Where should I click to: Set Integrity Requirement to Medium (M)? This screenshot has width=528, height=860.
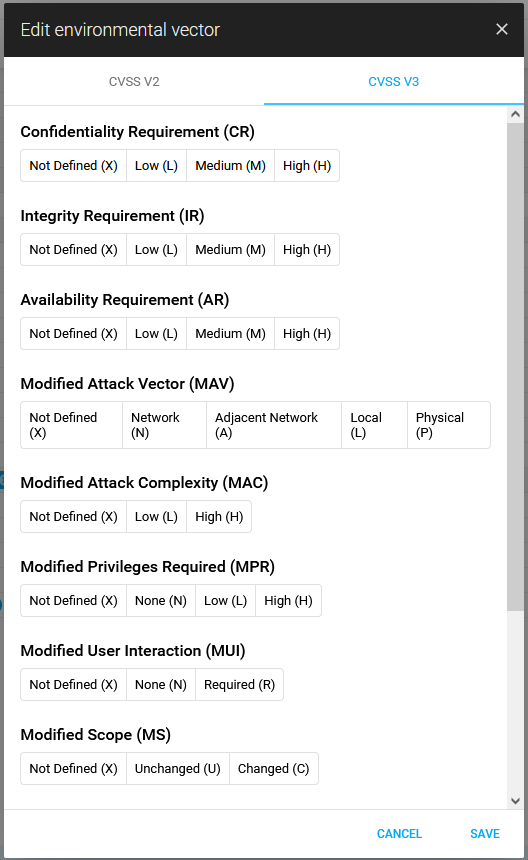point(230,250)
